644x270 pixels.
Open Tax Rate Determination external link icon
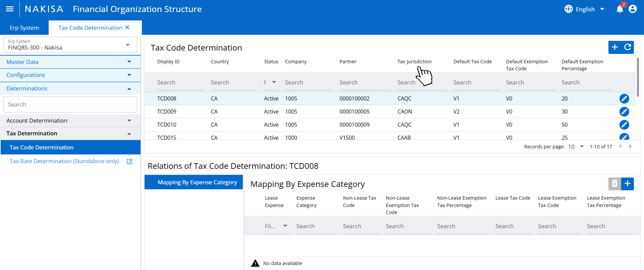pyautogui.click(x=129, y=162)
